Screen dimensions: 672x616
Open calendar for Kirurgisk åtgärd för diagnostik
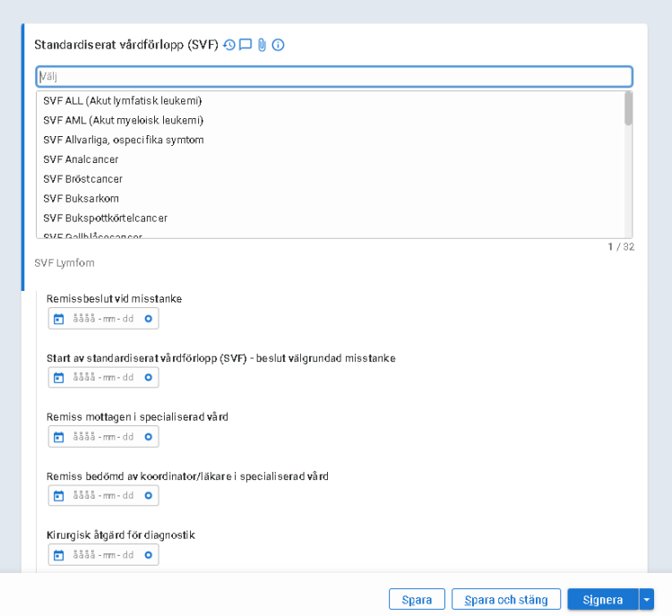click(x=59, y=555)
